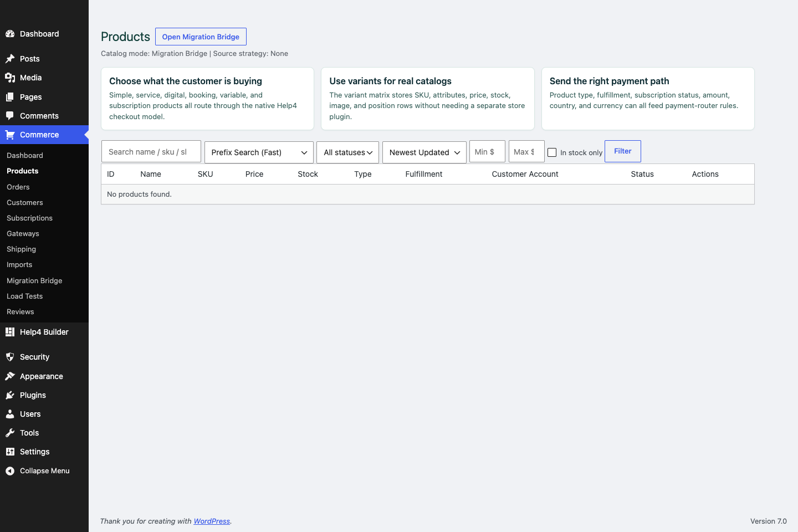Click the Catalog mode status line
The width and height of the screenshot is (798, 532).
click(195, 54)
